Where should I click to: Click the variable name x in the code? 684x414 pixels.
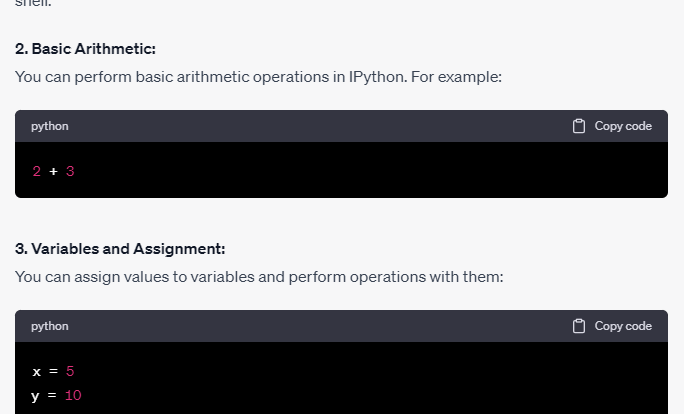tap(37, 372)
